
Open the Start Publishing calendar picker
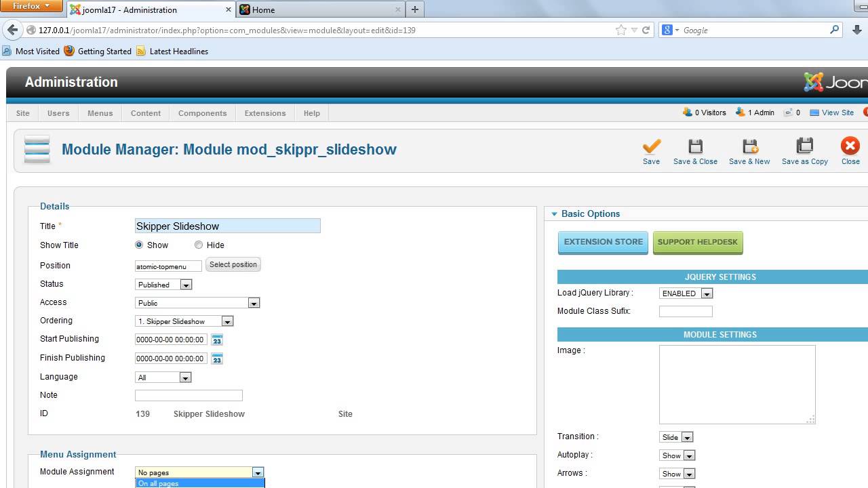217,340
